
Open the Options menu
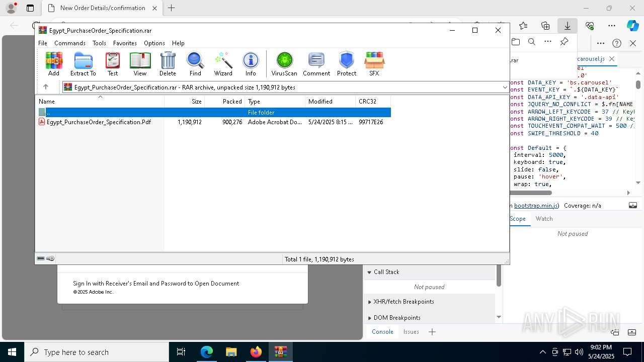coord(154,43)
